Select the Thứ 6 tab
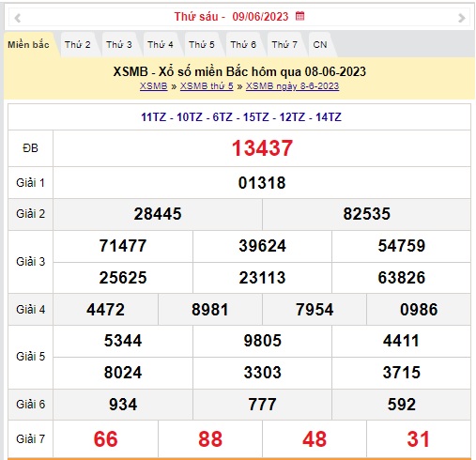Viewport: 476px width, 460px height. click(x=243, y=45)
